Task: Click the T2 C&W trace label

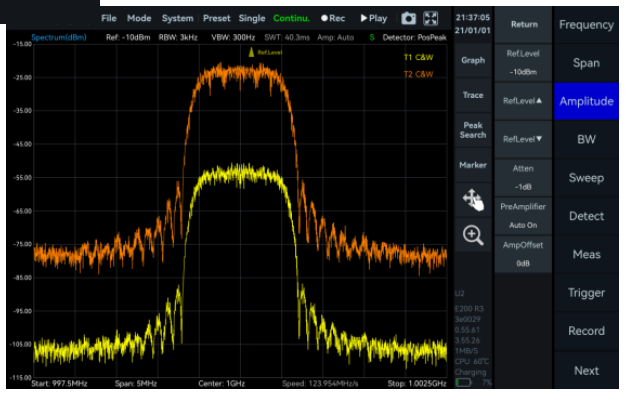Action: point(418,74)
